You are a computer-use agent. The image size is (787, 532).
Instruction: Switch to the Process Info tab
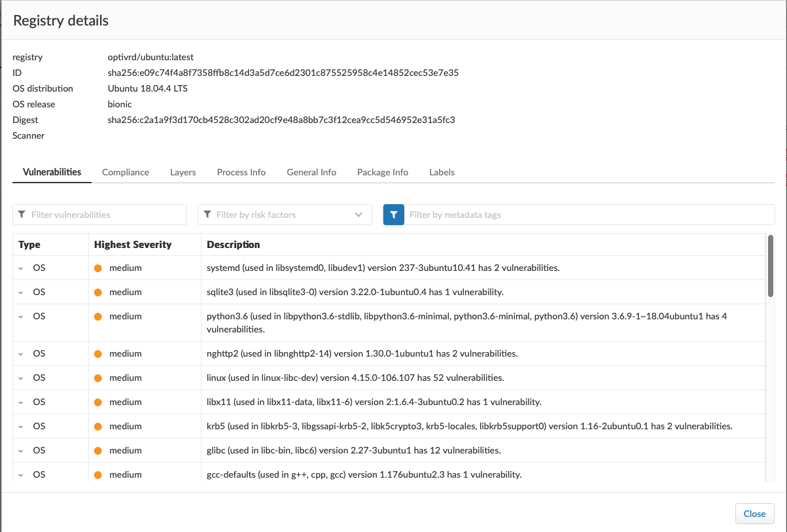(x=241, y=172)
